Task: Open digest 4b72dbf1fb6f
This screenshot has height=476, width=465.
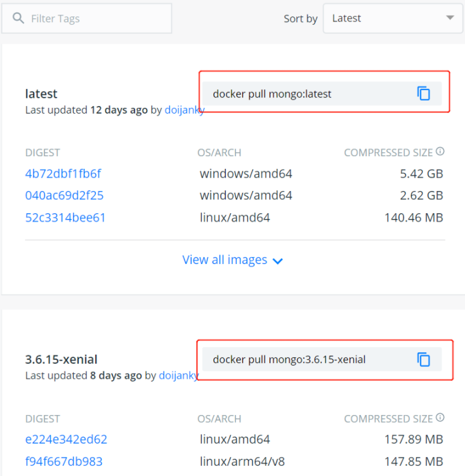Action: [63, 174]
